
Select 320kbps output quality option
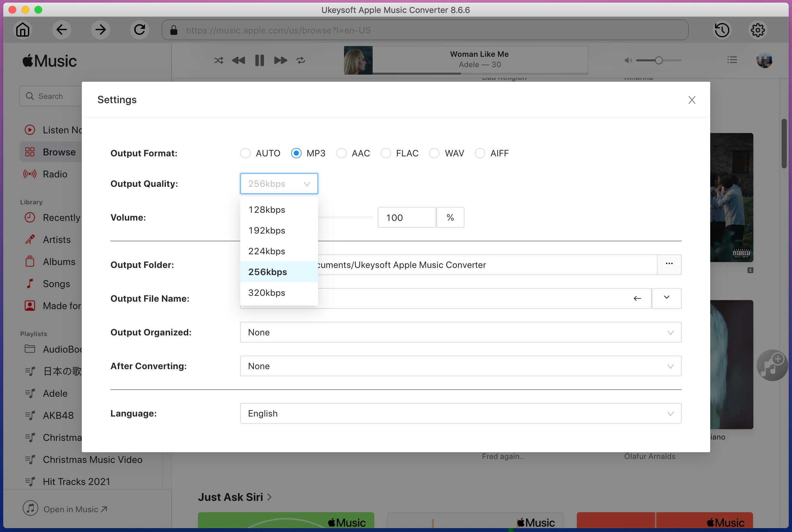267,292
